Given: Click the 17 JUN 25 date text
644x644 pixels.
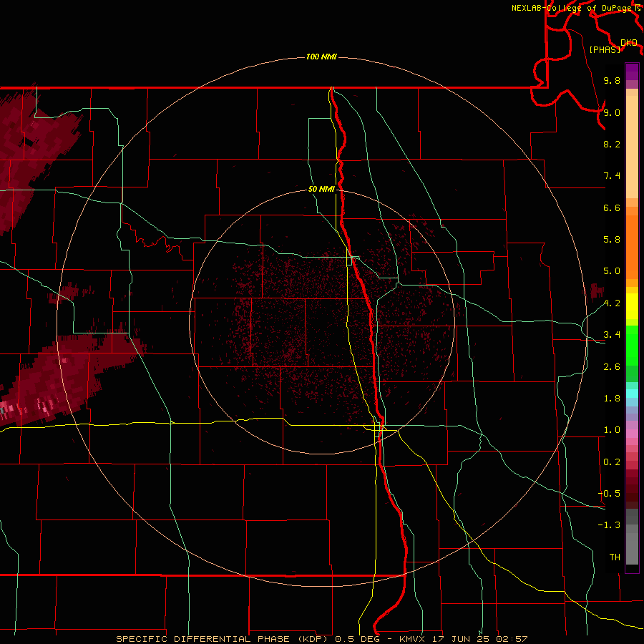Looking at the screenshot, I should tap(461, 639).
